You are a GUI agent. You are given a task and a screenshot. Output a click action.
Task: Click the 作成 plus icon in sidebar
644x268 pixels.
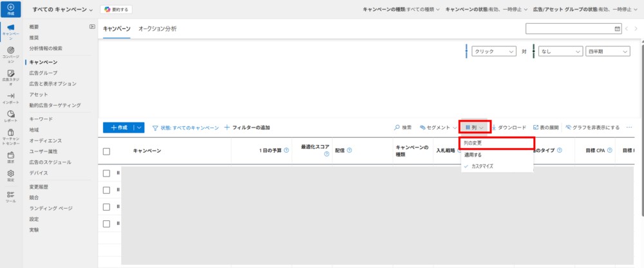click(10, 8)
